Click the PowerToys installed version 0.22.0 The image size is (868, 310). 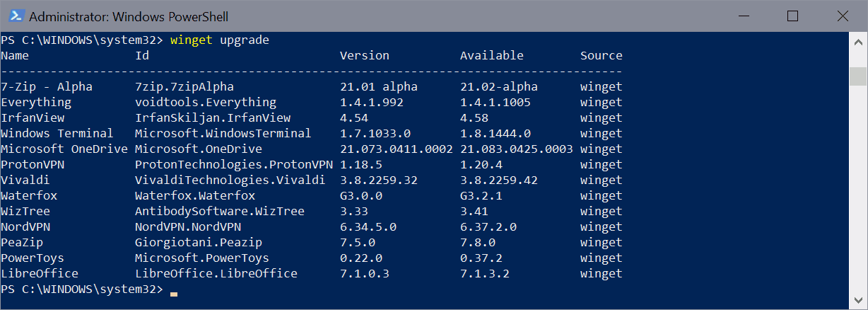pos(360,258)
